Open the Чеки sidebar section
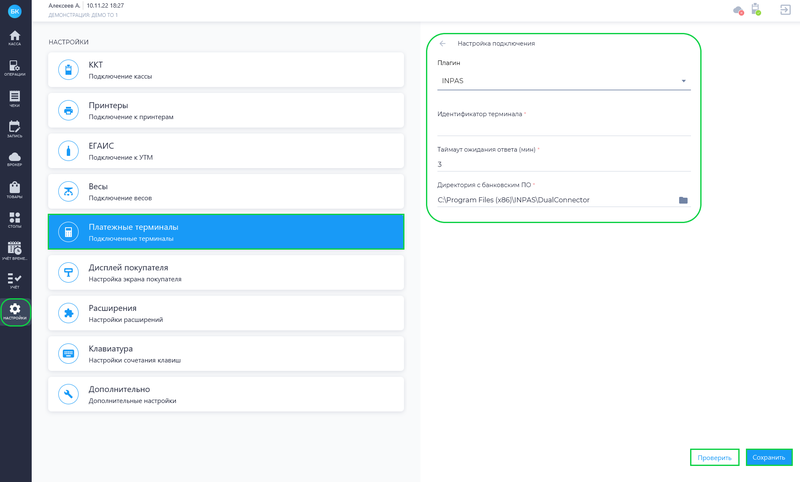The width and height of the screenshot is (800, 482). pyautogui.click(x=15, y=98)
